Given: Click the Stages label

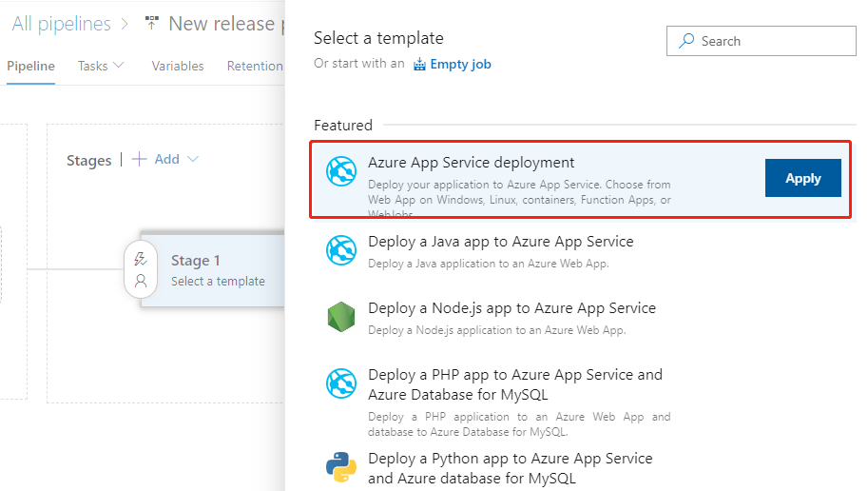Looking at the screenshot, I should [89, 160].
